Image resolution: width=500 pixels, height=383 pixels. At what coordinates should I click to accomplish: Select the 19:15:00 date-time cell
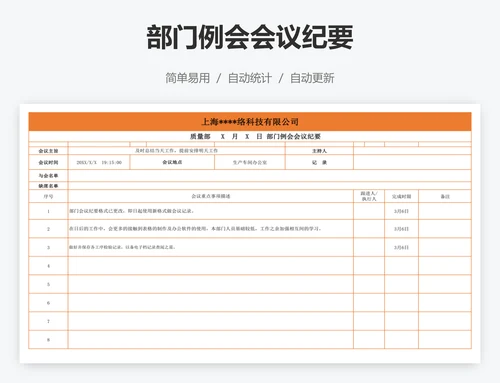click(x=99, y=162)
